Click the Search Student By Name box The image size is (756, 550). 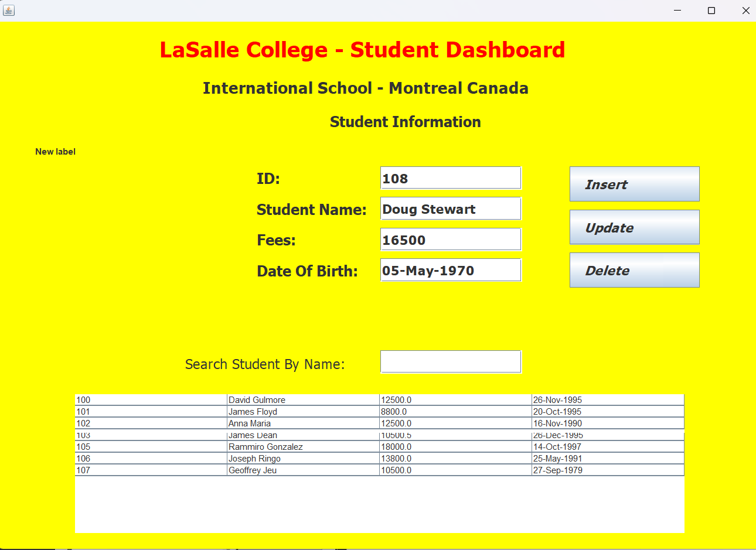(x=451, y=361)
